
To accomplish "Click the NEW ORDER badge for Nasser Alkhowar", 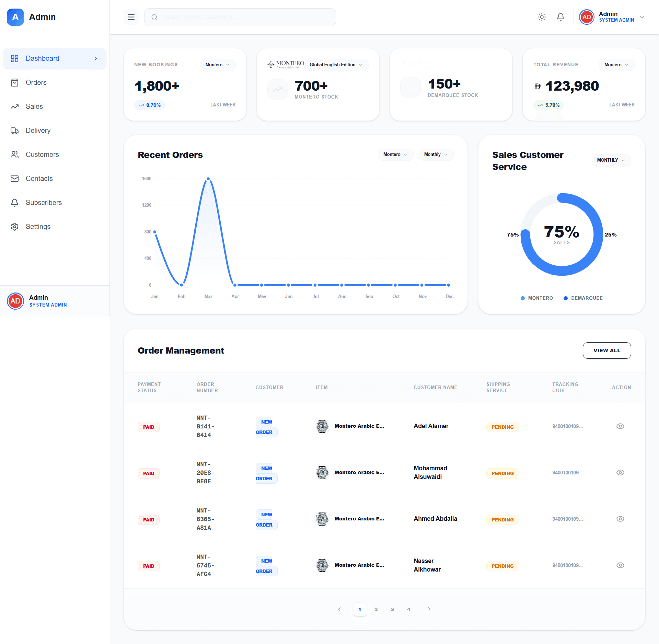I will (266, 566).
